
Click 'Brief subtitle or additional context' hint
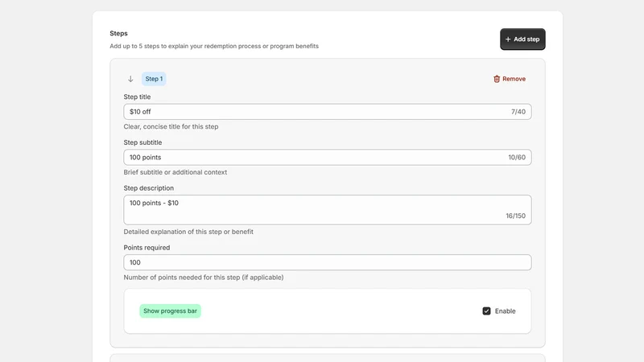(x=175, y=172)
